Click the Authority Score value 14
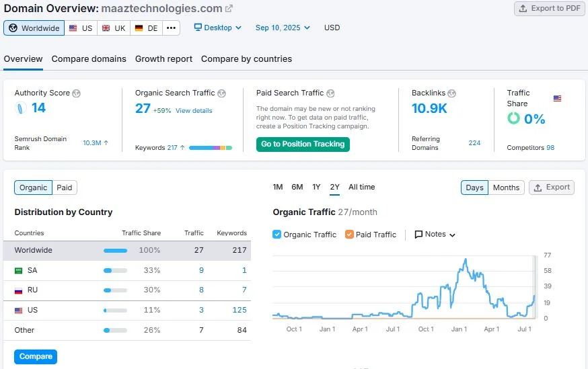 tap(38, 108)
